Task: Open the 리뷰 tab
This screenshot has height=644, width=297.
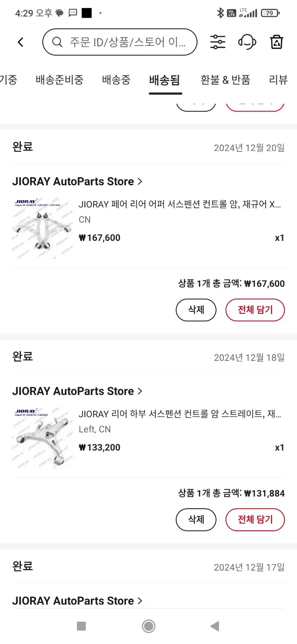Action: pos(278,80)
